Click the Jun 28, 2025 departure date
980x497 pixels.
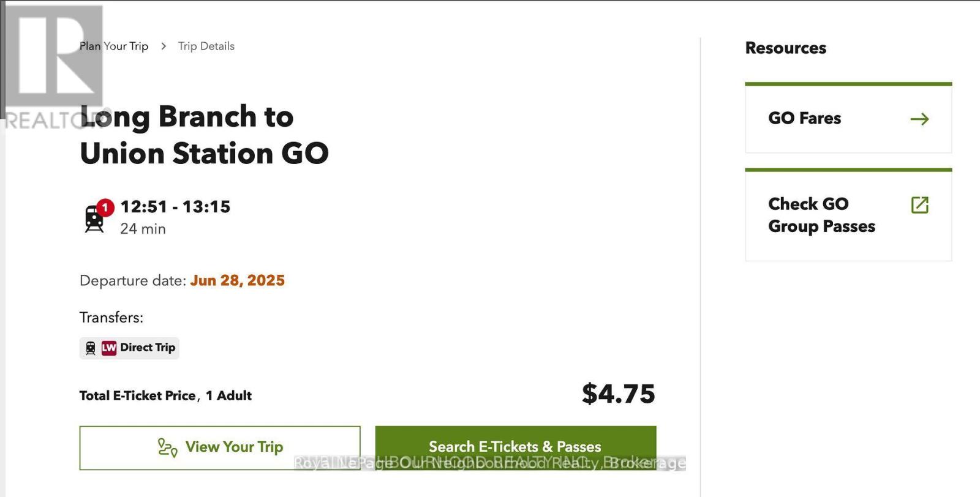237,280
